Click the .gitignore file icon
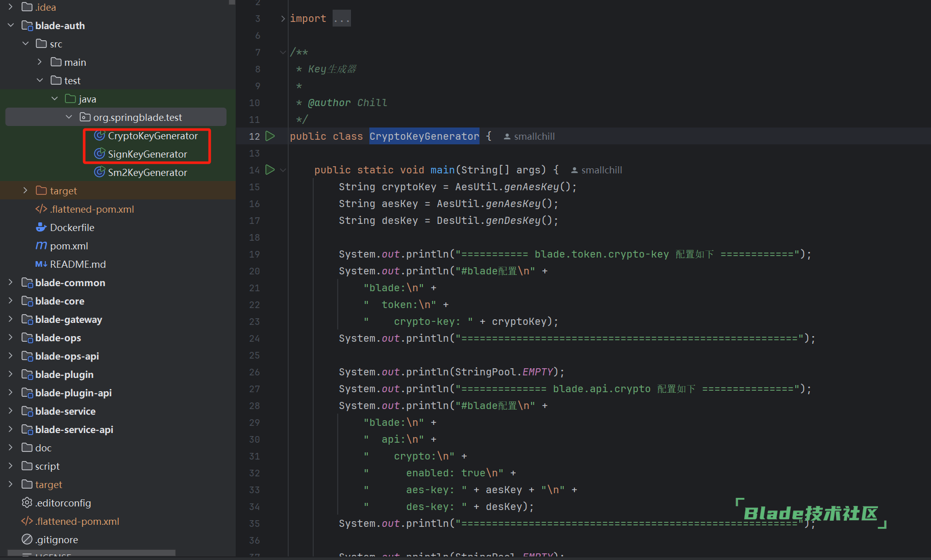The image size is (931, 560). 27,540
